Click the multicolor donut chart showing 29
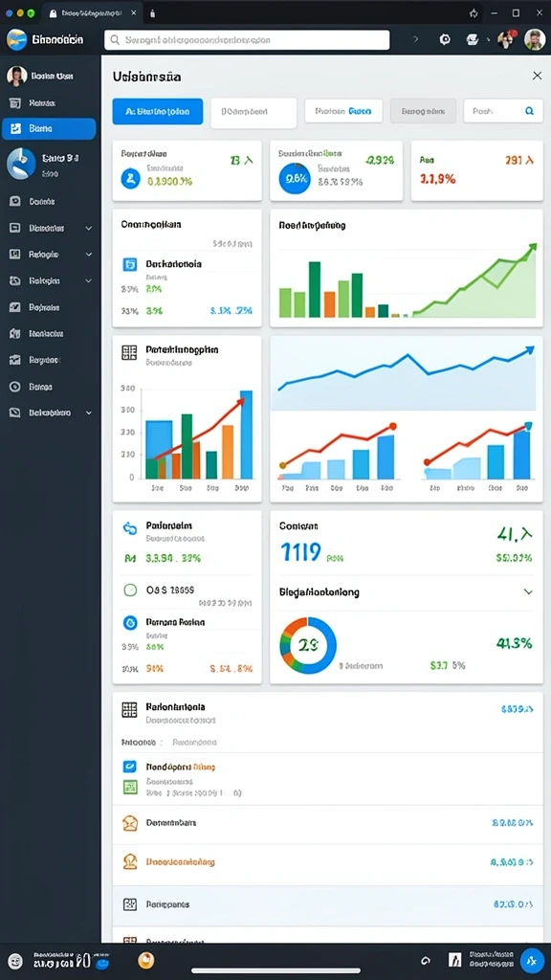This screenshot has height=980, width=551. click(308, 646)
